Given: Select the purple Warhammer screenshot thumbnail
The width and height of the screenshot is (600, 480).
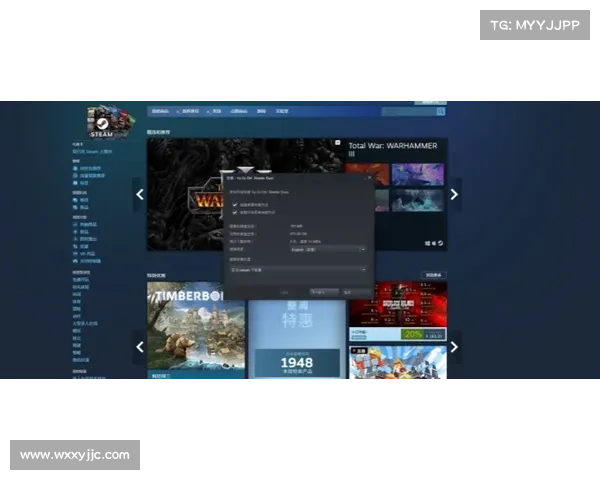Looking at the screenshot, I should click(418, 174).
